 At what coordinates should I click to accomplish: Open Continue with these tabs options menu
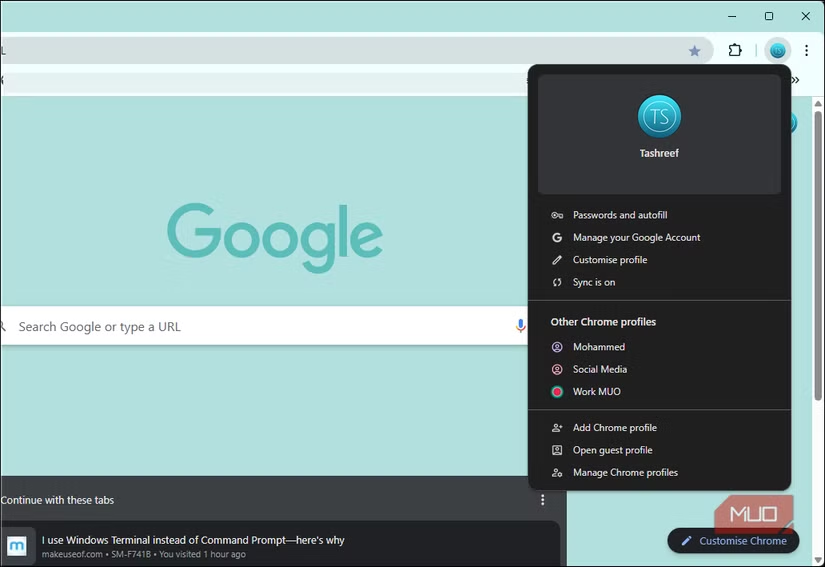coord(543,500)
